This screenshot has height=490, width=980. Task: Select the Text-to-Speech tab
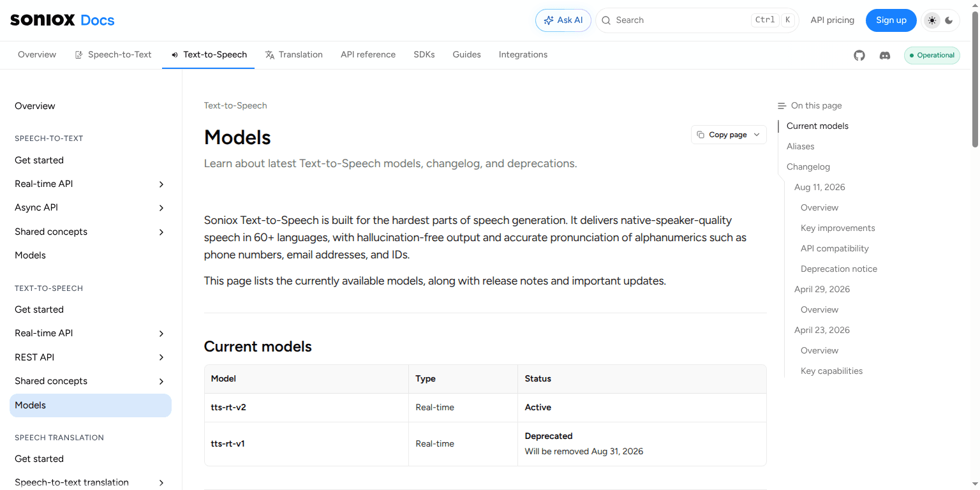point(209,55)
